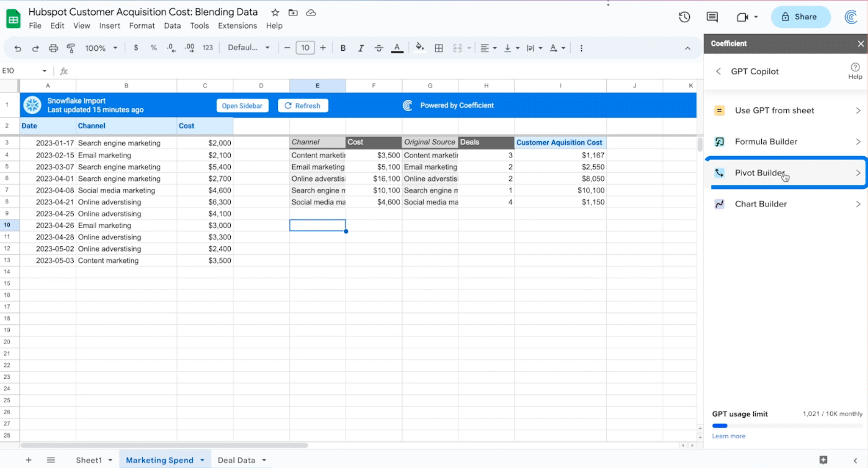Switch to the Deal Data tab
Viewport: 868px width, 468px height.
tap(236, 460)
